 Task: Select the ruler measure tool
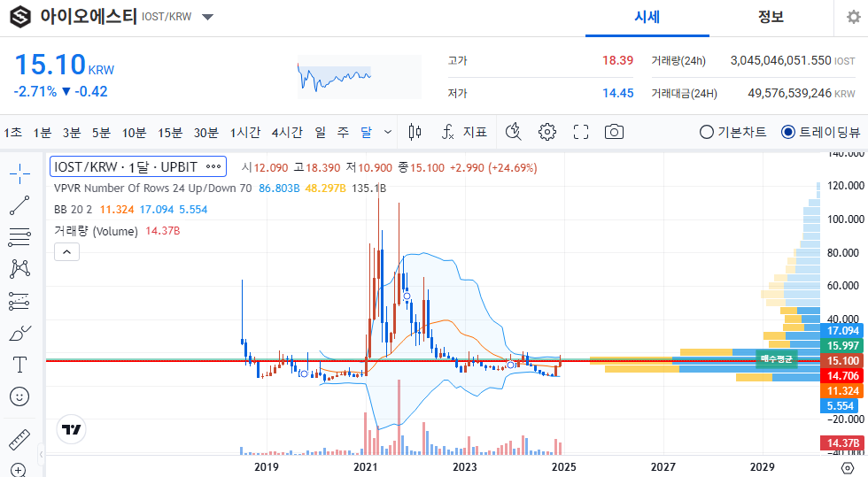(x=19, y=440)
